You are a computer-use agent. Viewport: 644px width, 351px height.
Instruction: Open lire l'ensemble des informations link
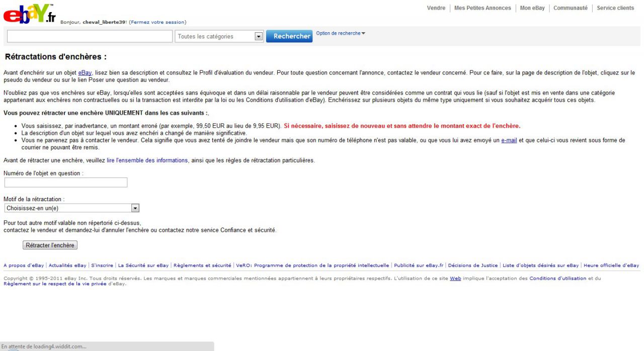click(147, 160)
